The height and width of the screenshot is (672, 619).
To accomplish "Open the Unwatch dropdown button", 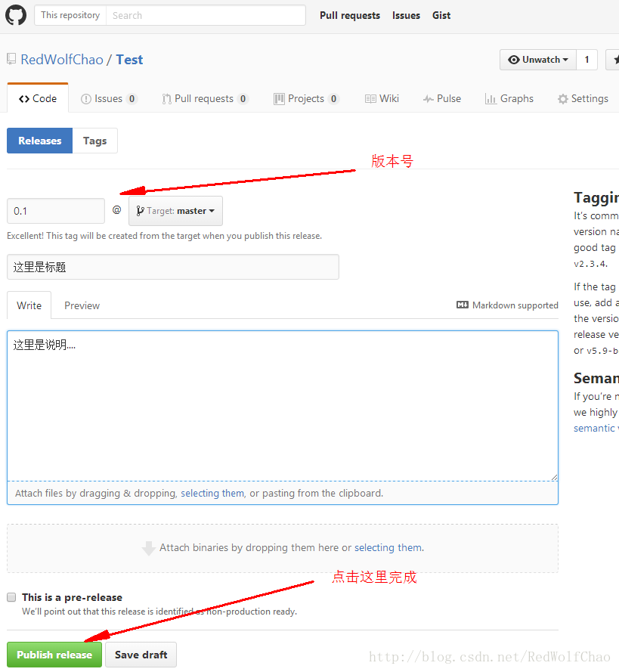I will coord(538,60).
